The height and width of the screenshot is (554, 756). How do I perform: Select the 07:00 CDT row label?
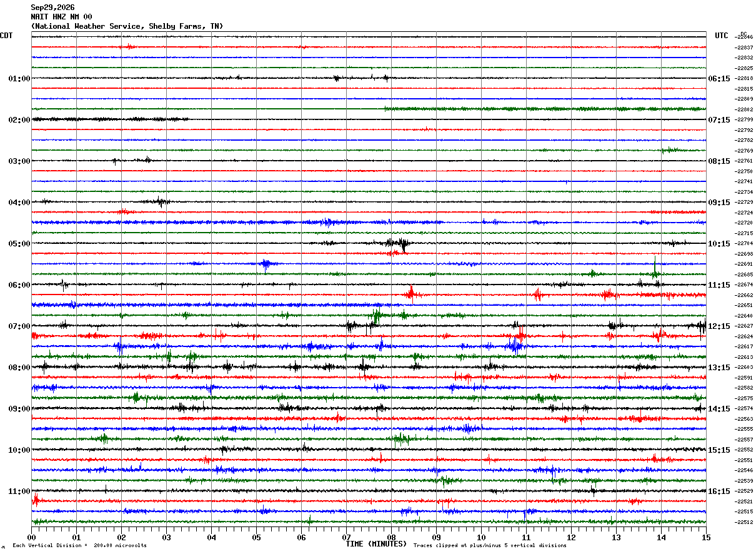coord(19,326)
